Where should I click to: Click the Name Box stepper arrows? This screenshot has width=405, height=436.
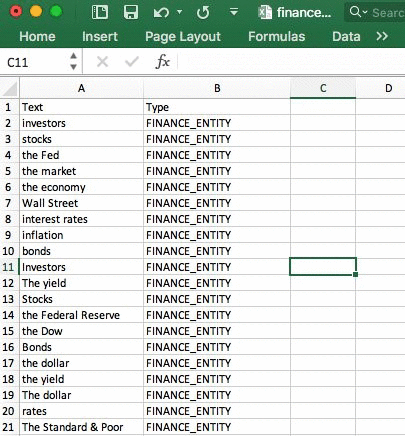point(74,61)
